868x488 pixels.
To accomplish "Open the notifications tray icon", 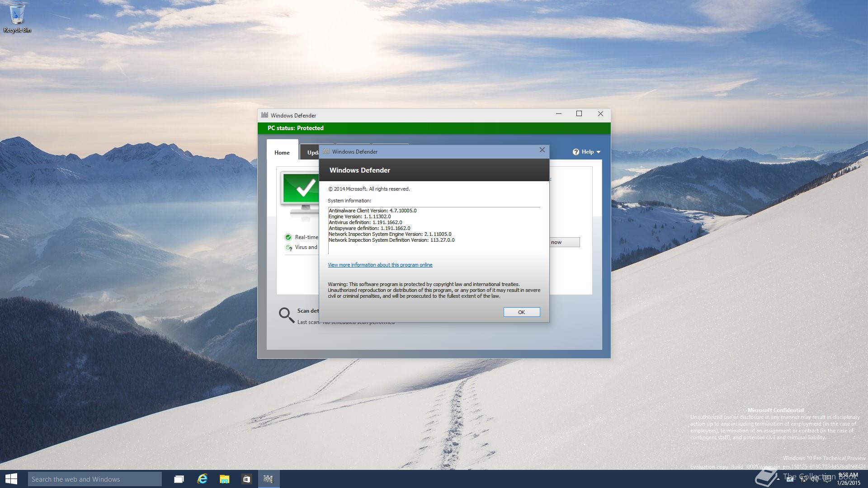I will pyautogui.click(x=827, y=479).
